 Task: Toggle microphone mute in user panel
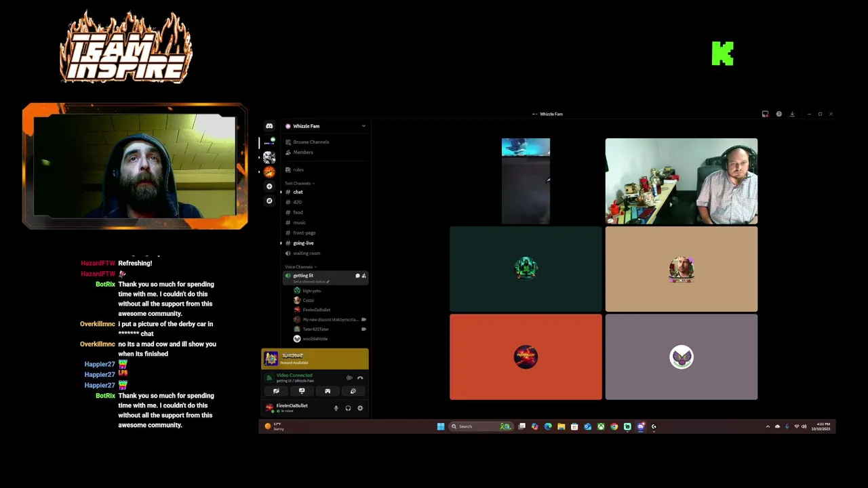336,408
